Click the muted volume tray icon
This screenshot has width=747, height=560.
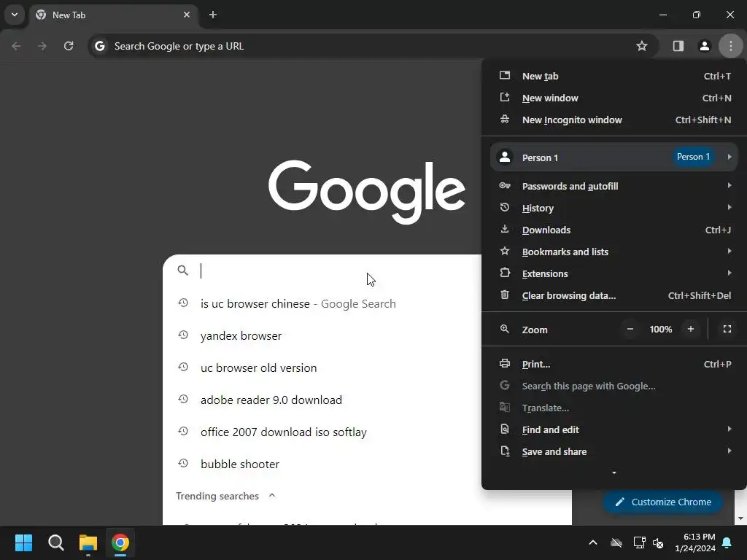[659, 542]
